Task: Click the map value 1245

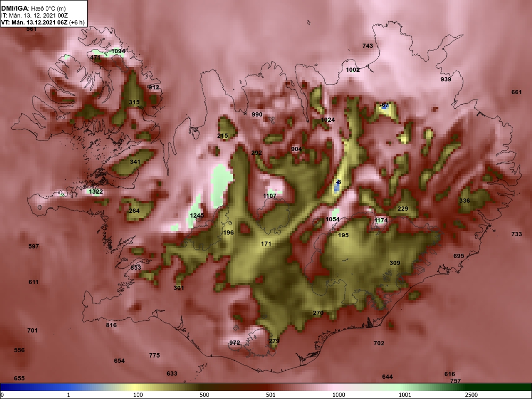Action: coord(197,215)
